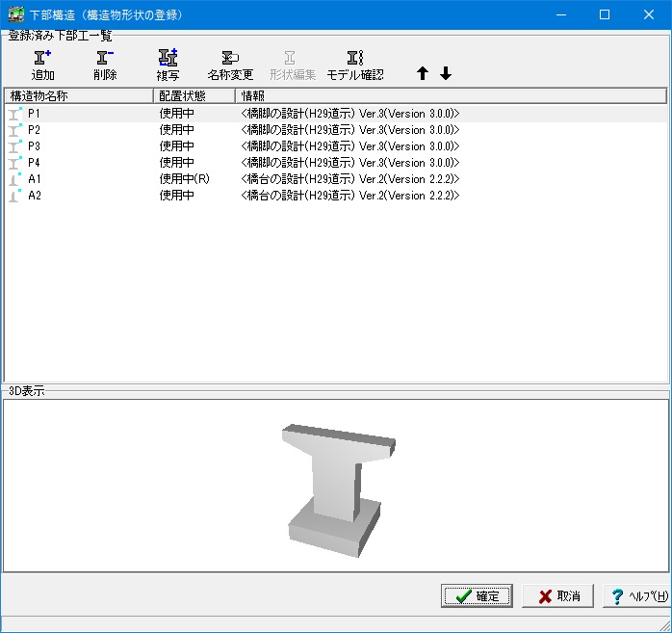Click the 削除 (delete structure) toolbar icon
The image size is (672, 633).
click(105, 66)
